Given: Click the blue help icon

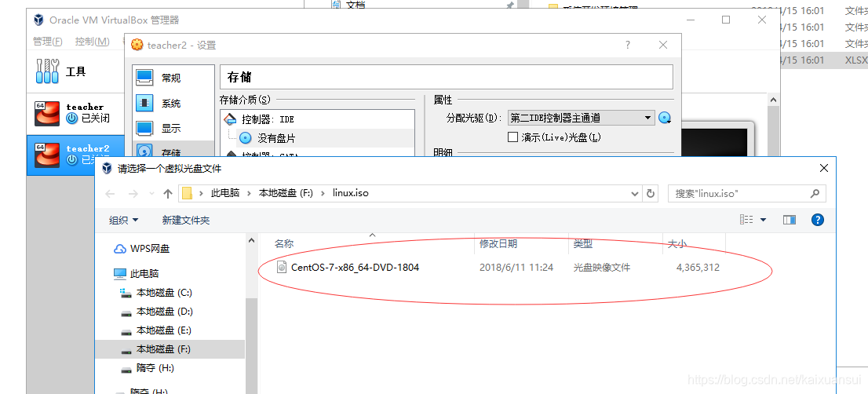Looking at the screenshot, I should coord(818,220).
